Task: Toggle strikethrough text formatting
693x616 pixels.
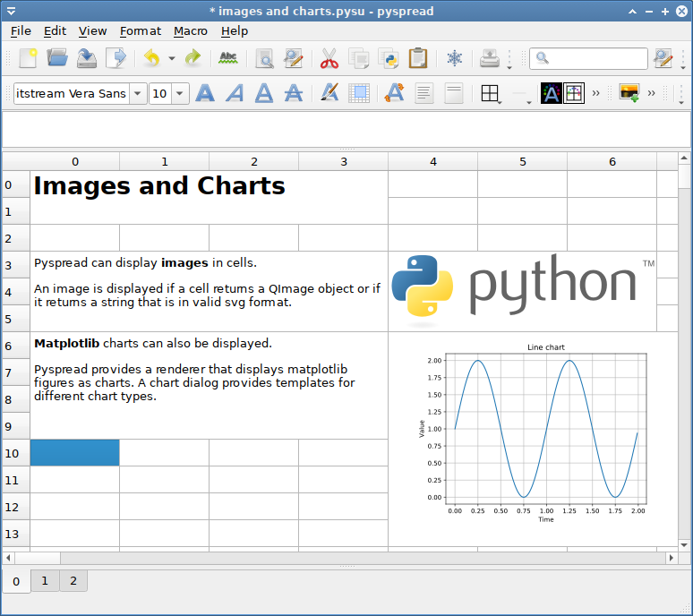Action: click(293, 93)
